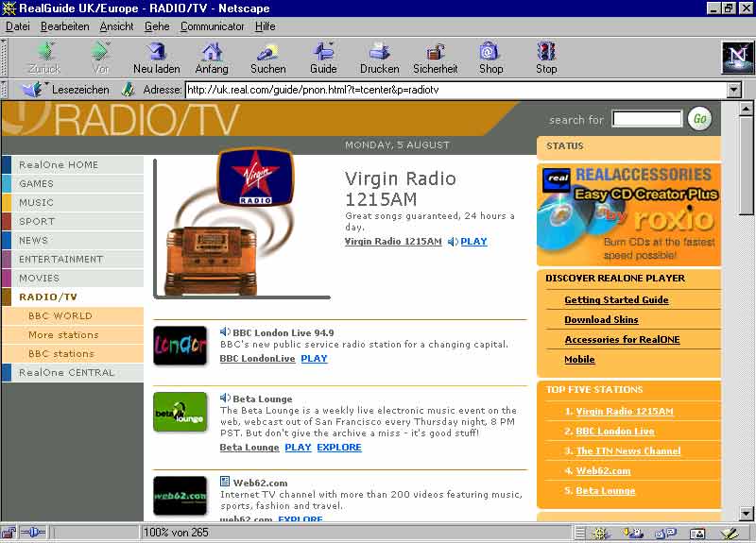Open the Communicator menu
Screen dimensions: 756x543
click(x=212, y=26)
